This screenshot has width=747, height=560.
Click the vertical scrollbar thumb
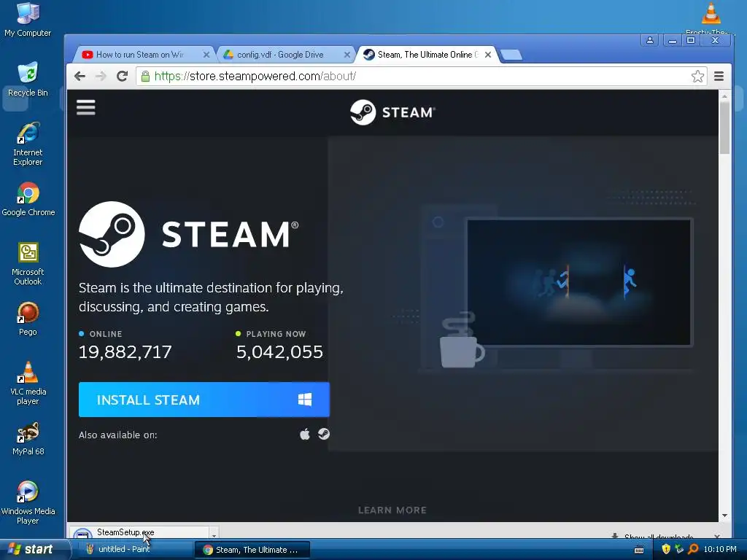[724, 128]
